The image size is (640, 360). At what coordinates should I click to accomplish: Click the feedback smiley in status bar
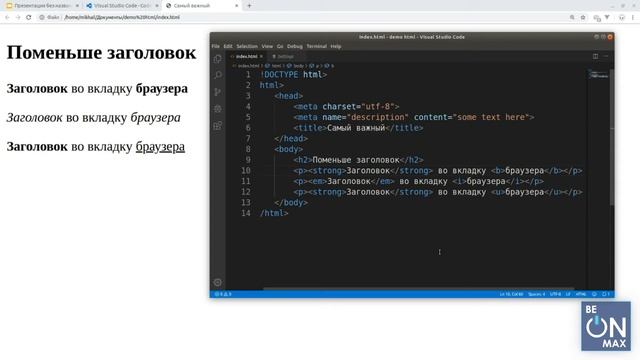coord(594,294)
